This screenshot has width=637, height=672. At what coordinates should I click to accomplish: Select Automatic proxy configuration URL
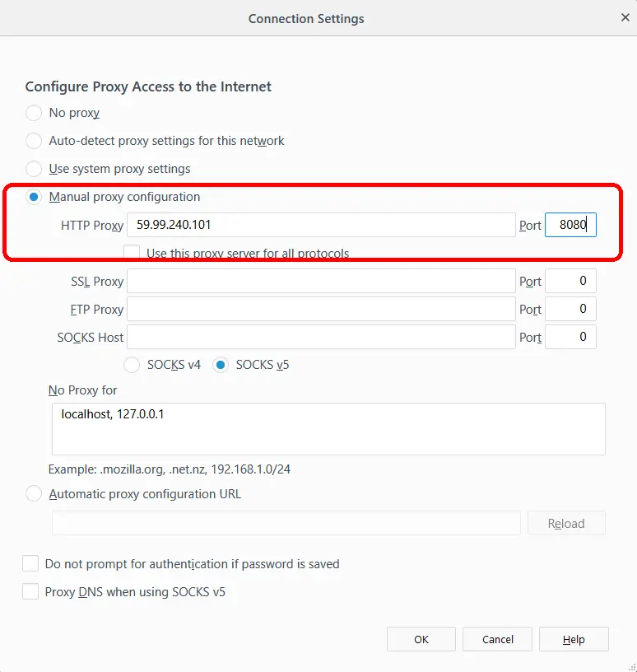tap(33, 493)
